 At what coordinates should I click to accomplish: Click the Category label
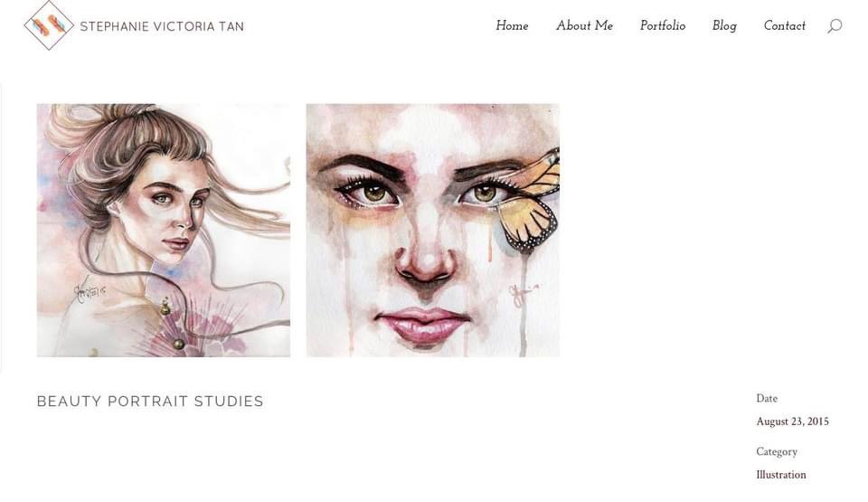coord(777,451)
